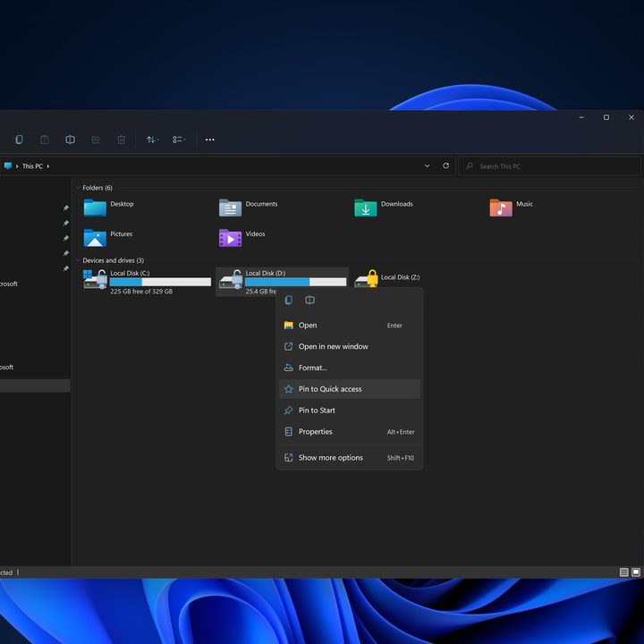
Task: Choose Pin to Start
Action: [x=350, y=411]
